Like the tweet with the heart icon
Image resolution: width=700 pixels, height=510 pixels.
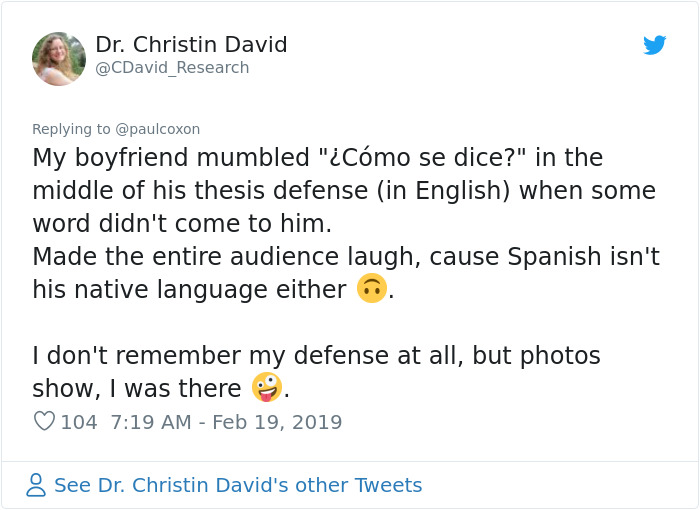click(x=44, y=422)
